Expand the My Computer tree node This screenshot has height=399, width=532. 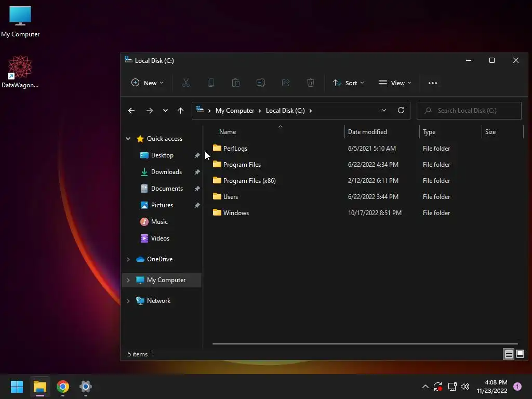(x=128, y=280)
